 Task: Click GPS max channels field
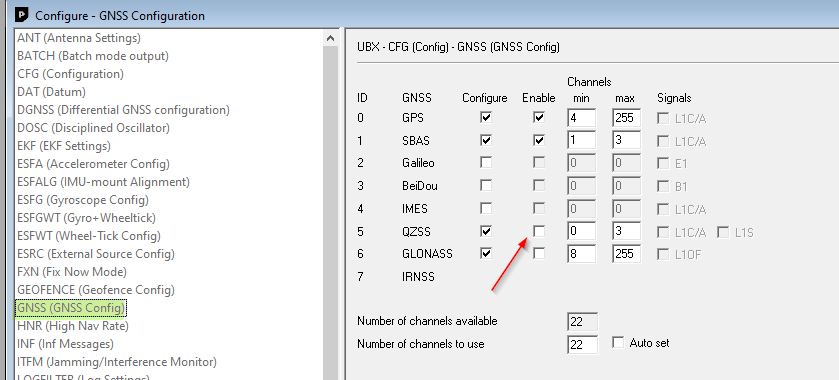[x=626, y=118]
